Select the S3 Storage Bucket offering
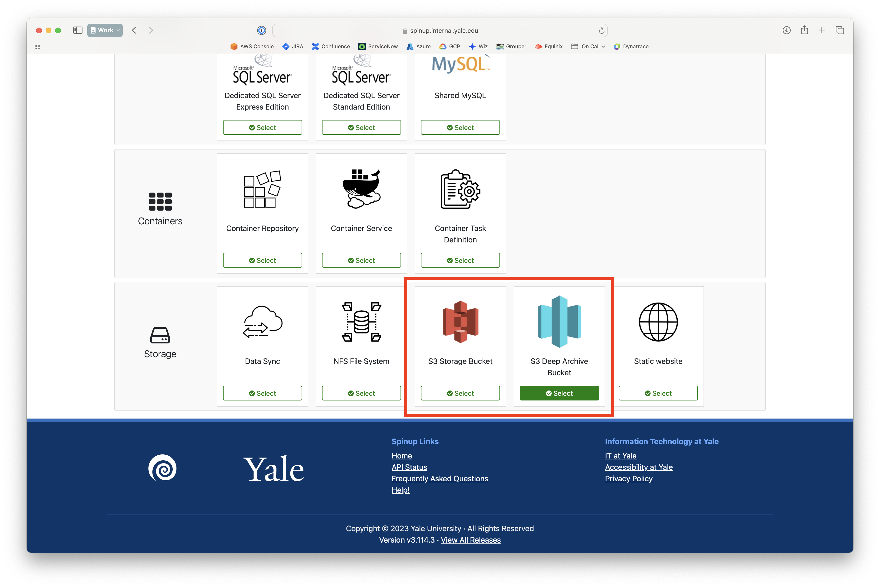The image size is (880, 588). click(460, 393)
